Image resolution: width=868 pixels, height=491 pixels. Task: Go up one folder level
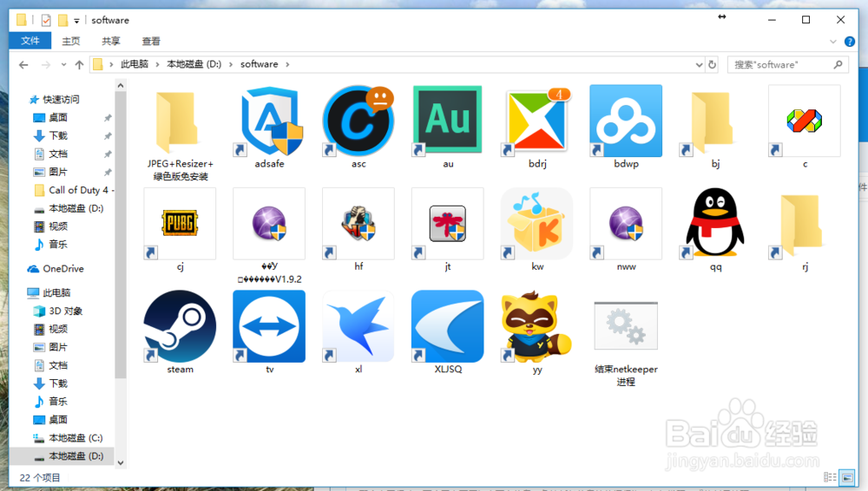tap(79, 65)
